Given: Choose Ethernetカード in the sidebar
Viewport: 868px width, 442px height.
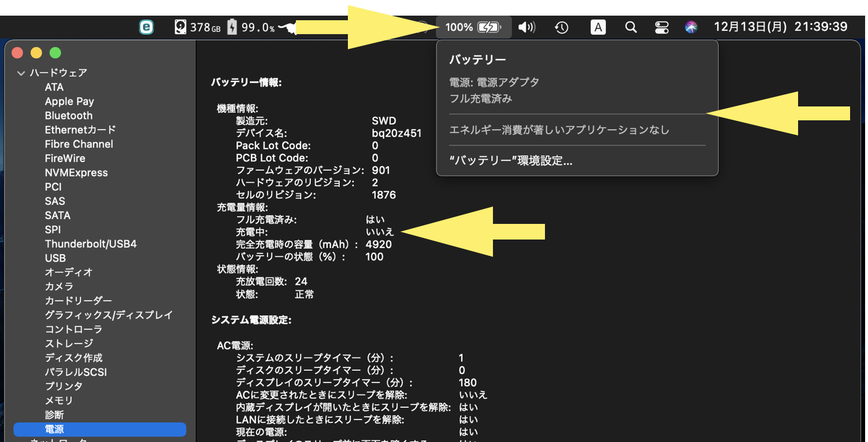Looking at the screenshot, I should pos(80,130).
